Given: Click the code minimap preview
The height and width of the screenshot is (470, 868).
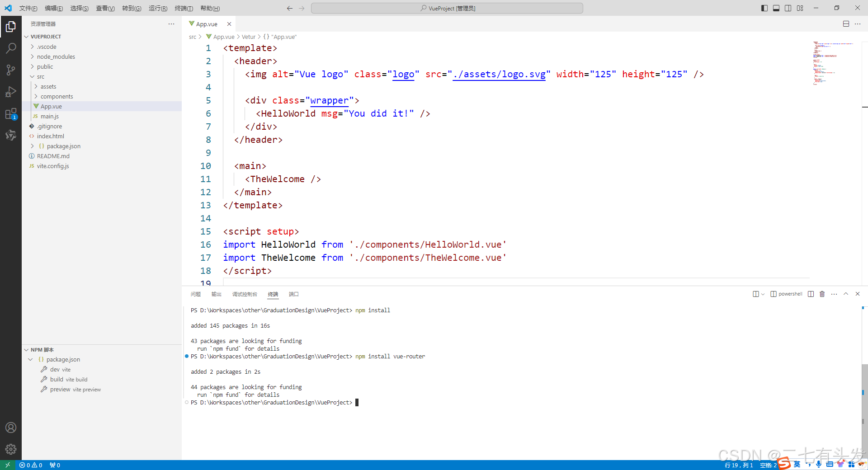Looking at the screenshot, I should (x=833, y=63).
